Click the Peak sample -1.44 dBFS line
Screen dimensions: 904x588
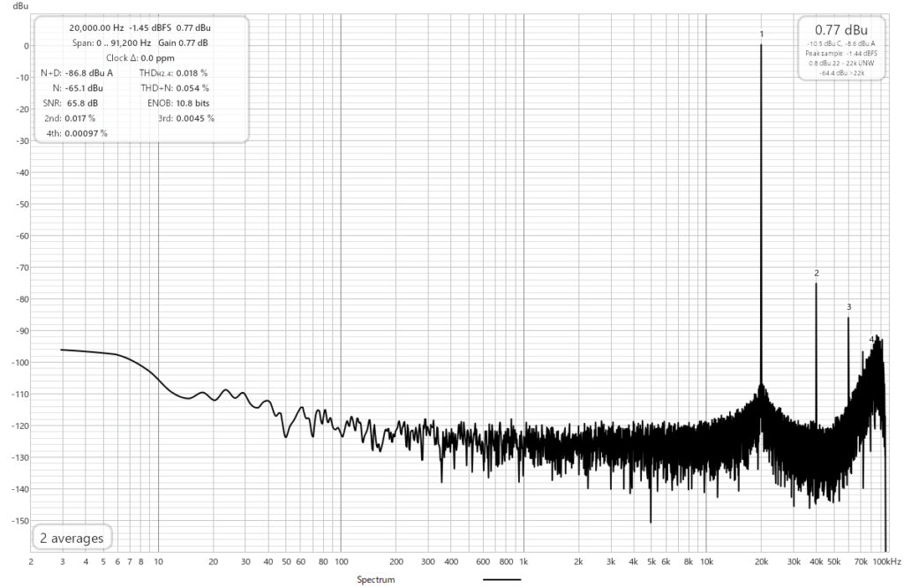coord(840,53)
